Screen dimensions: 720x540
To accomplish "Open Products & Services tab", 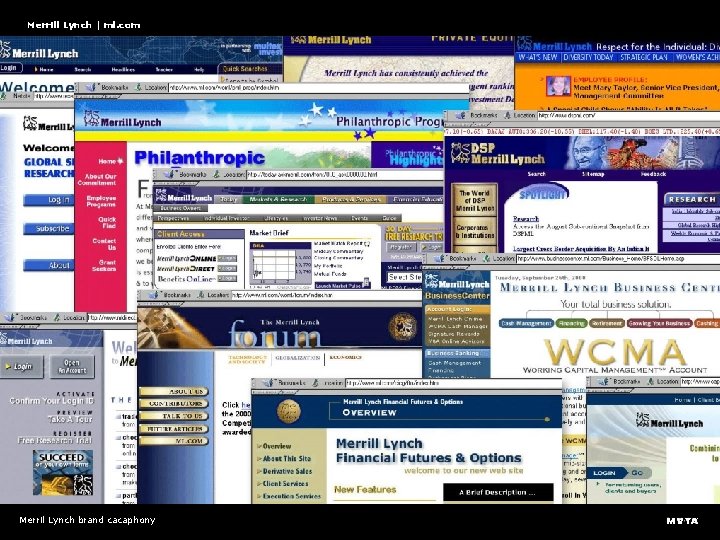I will (351, 199).
